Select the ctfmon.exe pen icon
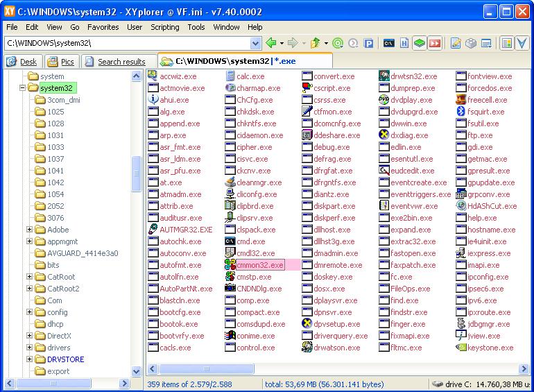This screenshot has width=534, height=392. [307, 112]
